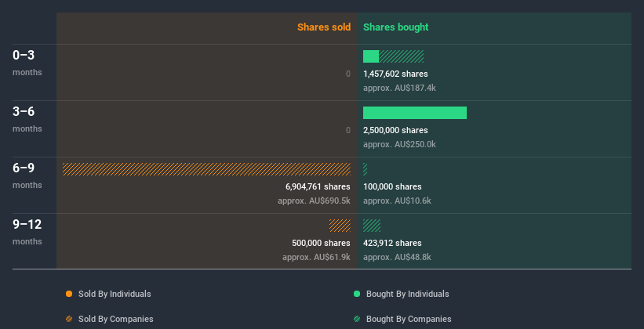Click the 2,500,000 shares value
Viewport: 644px width, 329px height.
click(x=395, y=130)
